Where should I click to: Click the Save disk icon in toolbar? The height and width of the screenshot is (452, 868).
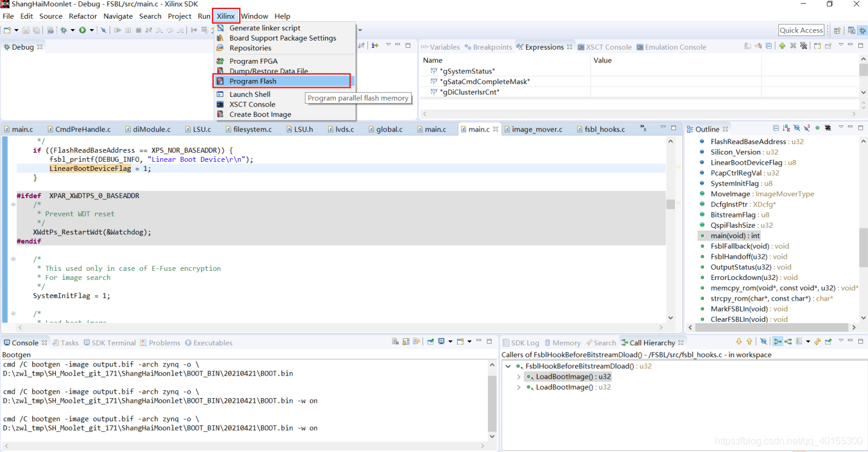tap(26, 30)
